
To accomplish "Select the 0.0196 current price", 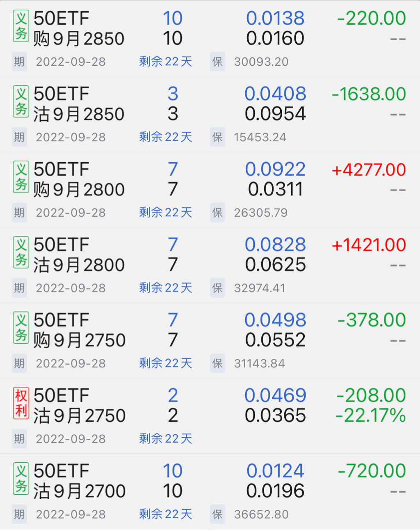I will tap(275, 491).
